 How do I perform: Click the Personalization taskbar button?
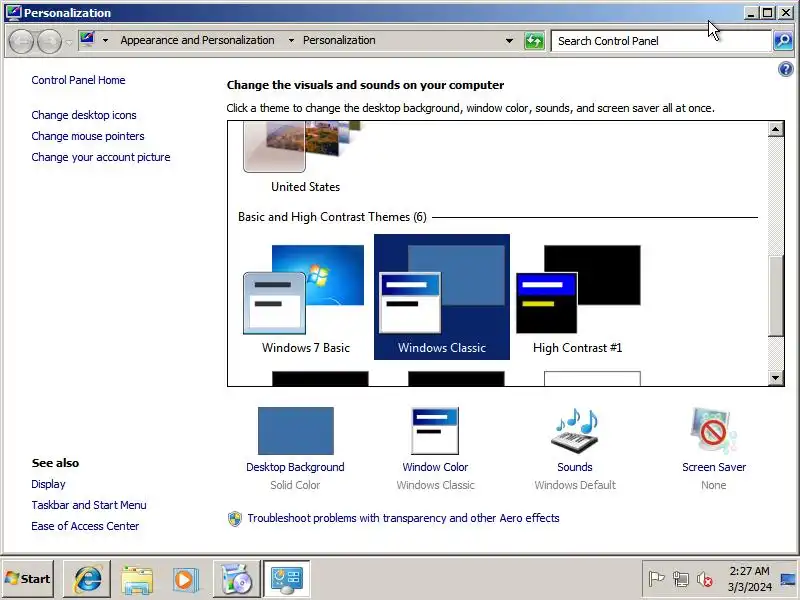286,579
